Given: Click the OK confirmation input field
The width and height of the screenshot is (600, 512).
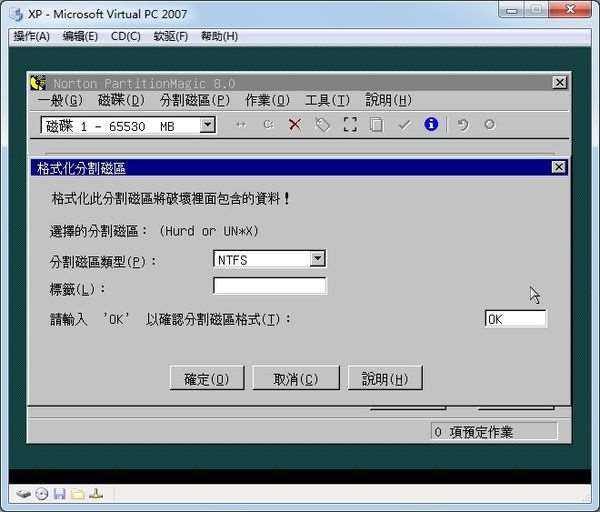Looking at the screenshot, I should [515, 319].
